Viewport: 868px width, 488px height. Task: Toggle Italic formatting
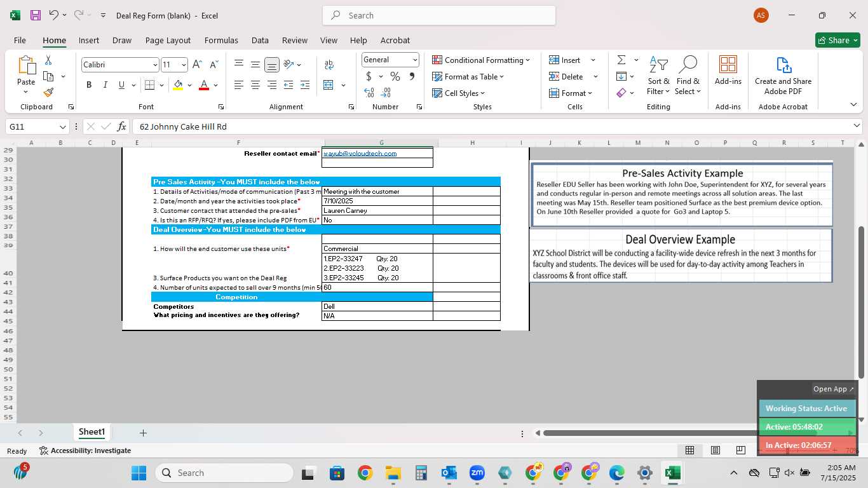click(x=105, y=85)
